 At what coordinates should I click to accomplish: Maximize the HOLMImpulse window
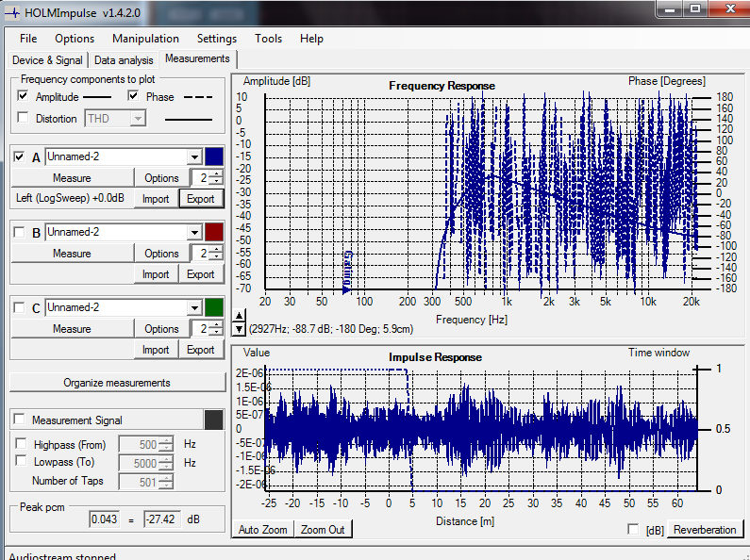pyautogui.click(x=695, y=8)
